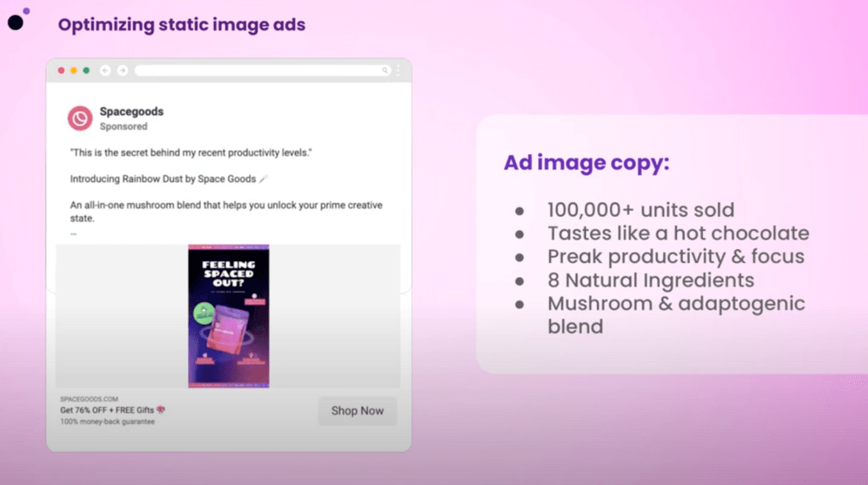Click the 'Tastes like a hot chocolate' bullet
Image resolution: width=868 pixels, height=485 pixels.
tap(678, 234)
